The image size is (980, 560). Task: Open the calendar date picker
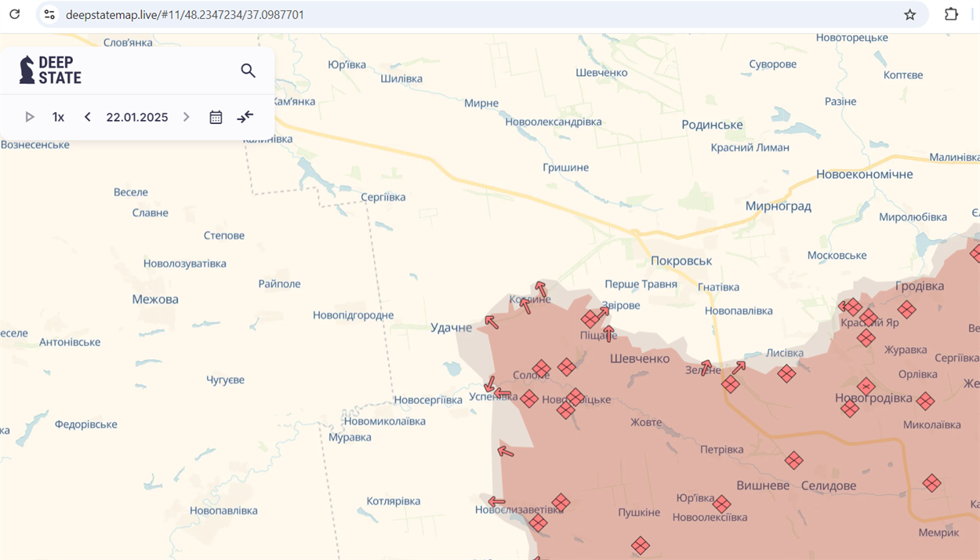click(216, 117)
